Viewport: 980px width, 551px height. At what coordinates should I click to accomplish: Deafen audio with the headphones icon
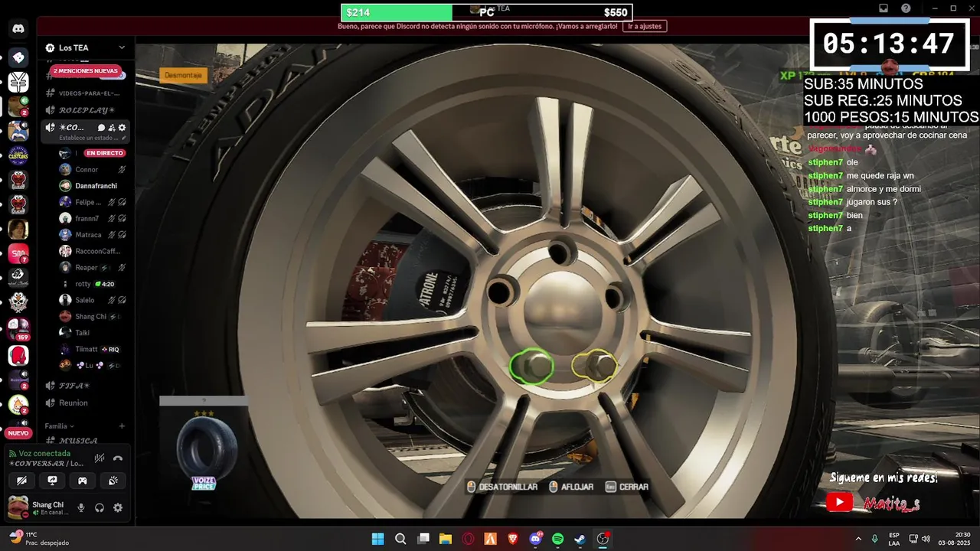100,507
